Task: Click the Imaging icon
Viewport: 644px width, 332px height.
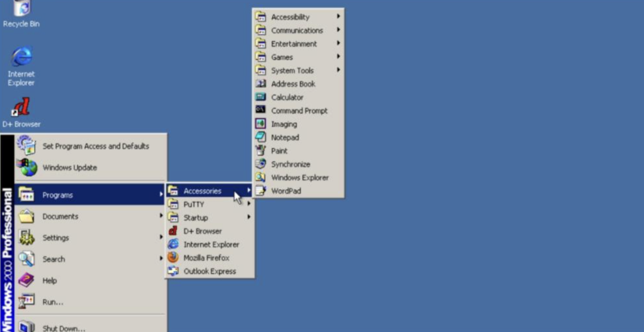Action: click(261, 124)
